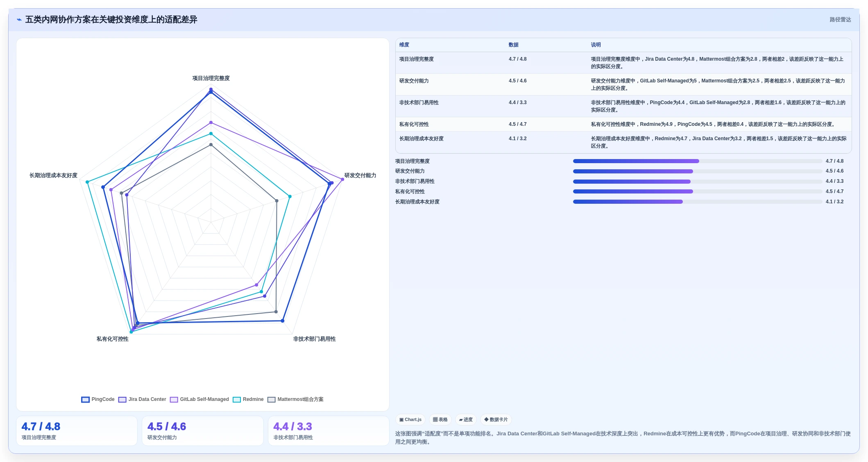This screenshot has width=868, height=462.
Task: Open the 4.4 / 3.3 非技术部门易用性 stat card
Action: pos(329,431)
